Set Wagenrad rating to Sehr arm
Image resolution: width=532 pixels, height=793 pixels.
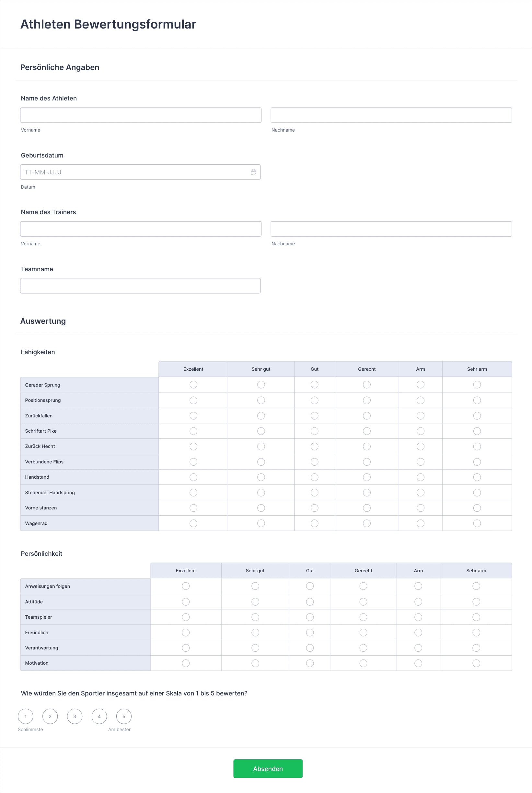pyautogui.click(x=477, y=523)
